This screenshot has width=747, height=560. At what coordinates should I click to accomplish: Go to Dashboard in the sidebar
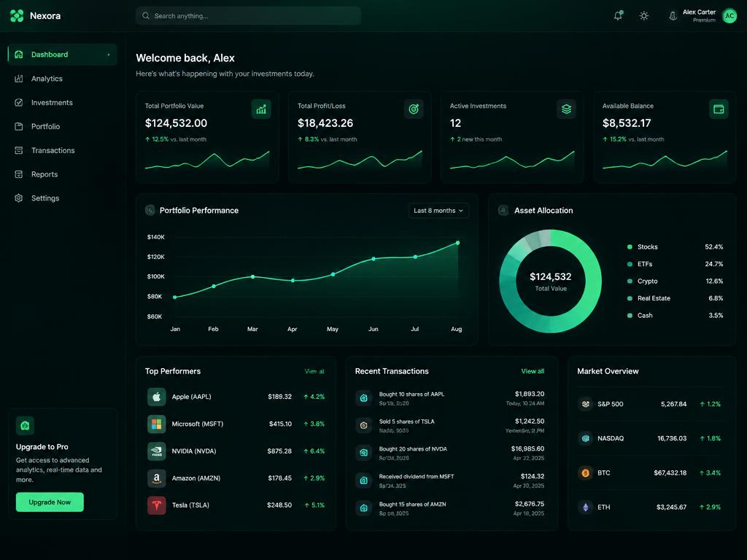[62, 54]
